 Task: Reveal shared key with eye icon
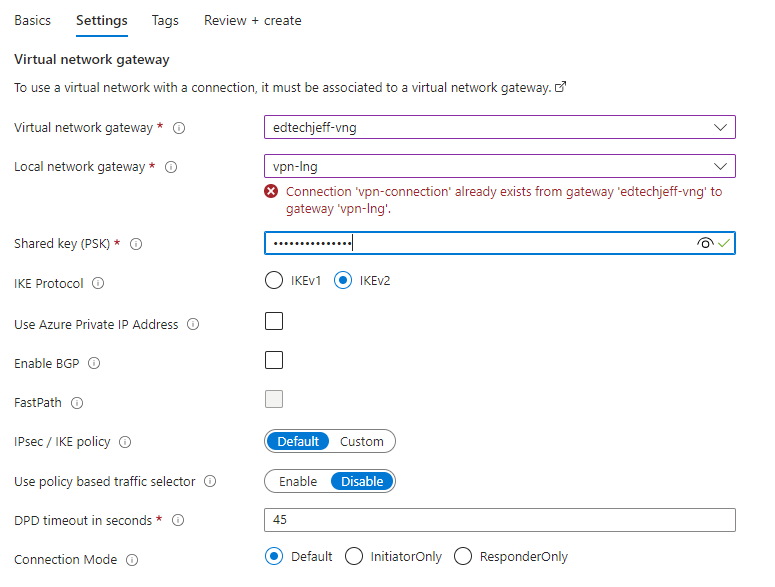[x=706, y=243]
